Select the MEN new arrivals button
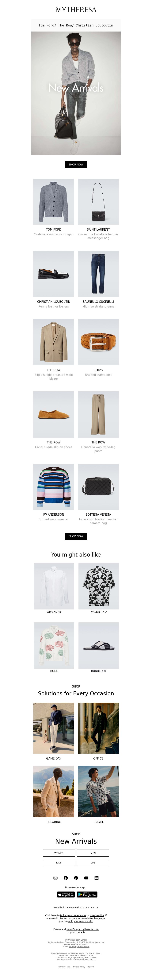 93,853
